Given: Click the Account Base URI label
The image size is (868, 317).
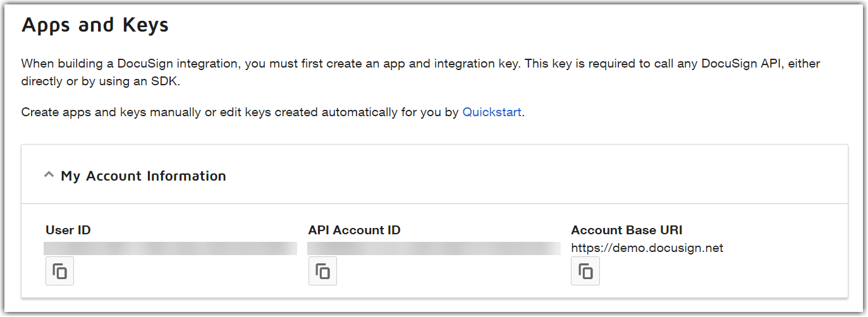Looking at the screenshot, I should click(627, 230).
